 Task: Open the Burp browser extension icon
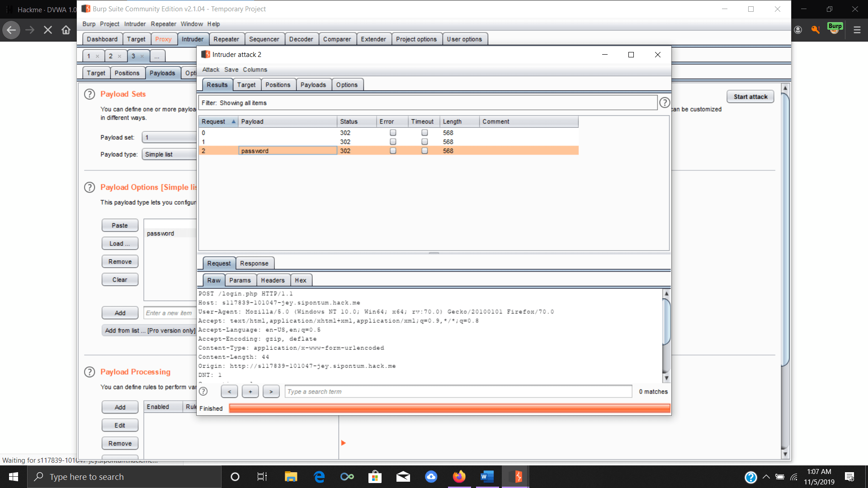point(835,29)
